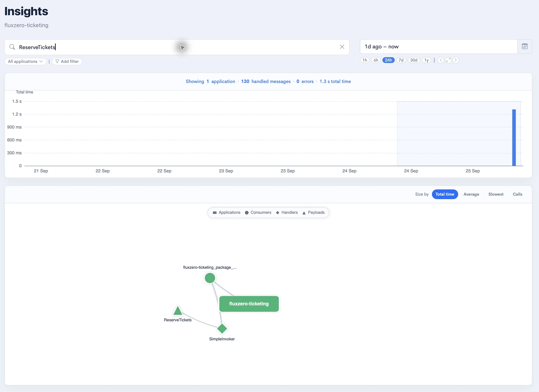Select the 1y time range
This screenshot has height=392, width=539.
tap(426, 60)
